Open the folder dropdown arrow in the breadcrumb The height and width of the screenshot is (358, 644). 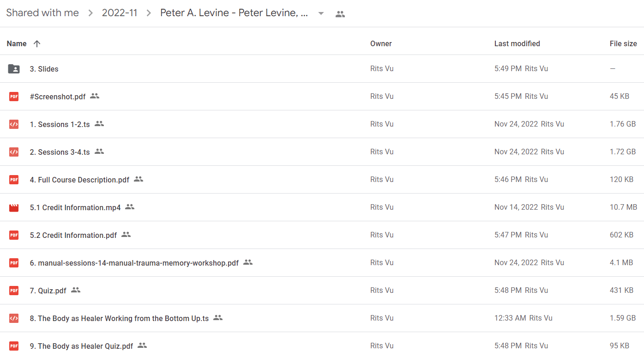click(x=321, y=13)
